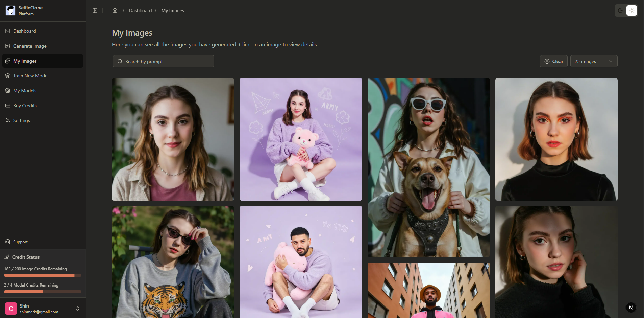Image resolution: width=644 pixels, height=318 pixels.
Task: Select the My Images gallery icon
Action: (7, 61)
